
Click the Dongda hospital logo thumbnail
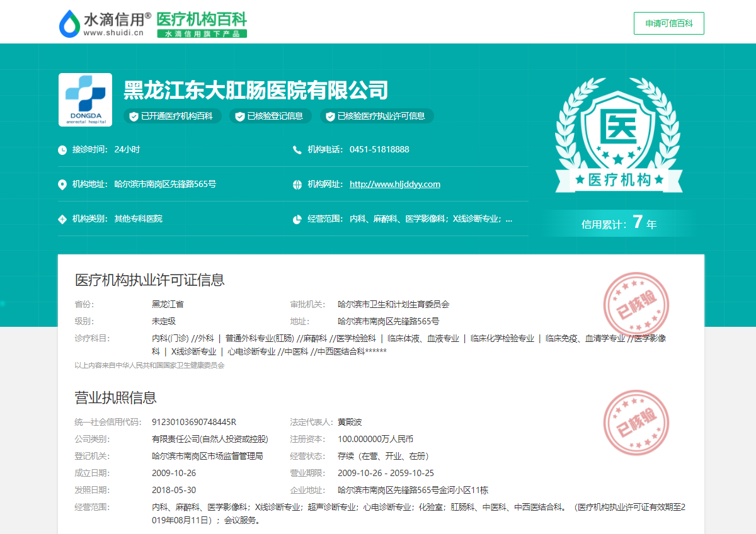click(x=85, y=99)
